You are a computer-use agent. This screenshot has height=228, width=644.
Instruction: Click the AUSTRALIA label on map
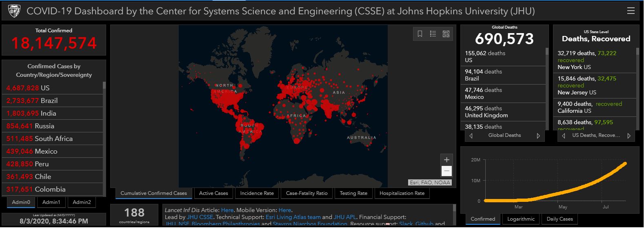tap(362, 138)
